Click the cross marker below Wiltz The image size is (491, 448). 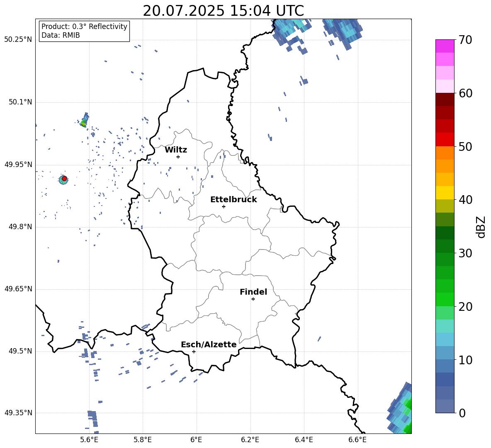pyautogui.click(x=178, y=157)
